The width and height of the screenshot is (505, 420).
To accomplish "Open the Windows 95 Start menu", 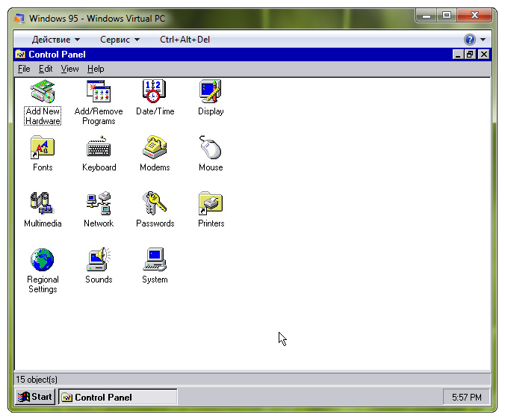I will pos(35,397).
